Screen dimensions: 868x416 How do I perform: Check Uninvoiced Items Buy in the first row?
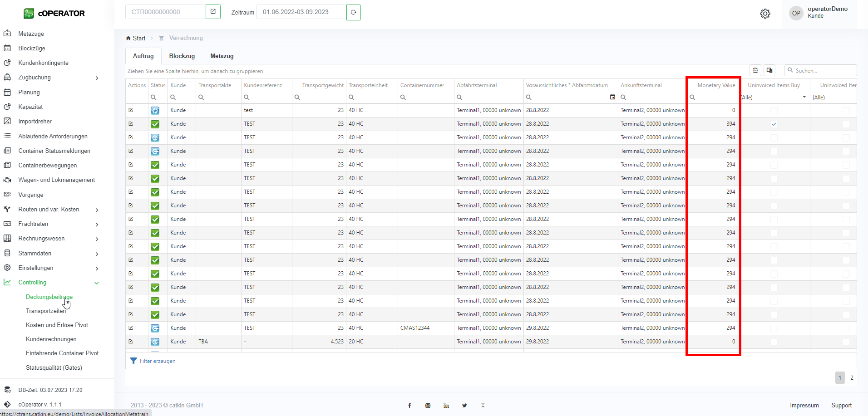tap(774, 110)
